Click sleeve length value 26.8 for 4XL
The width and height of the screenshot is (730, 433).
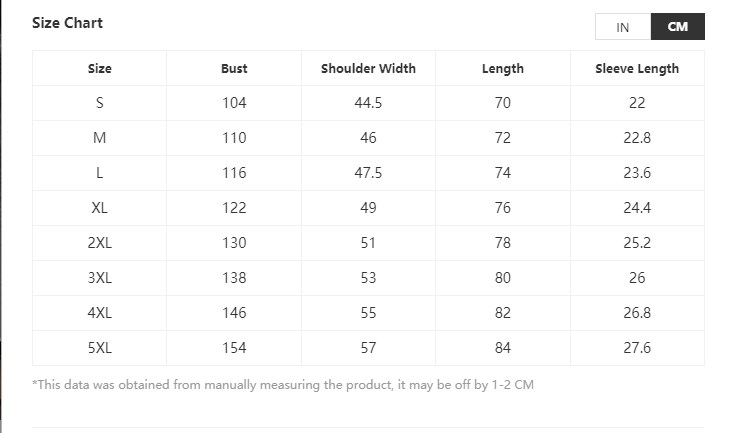[637, 313]
